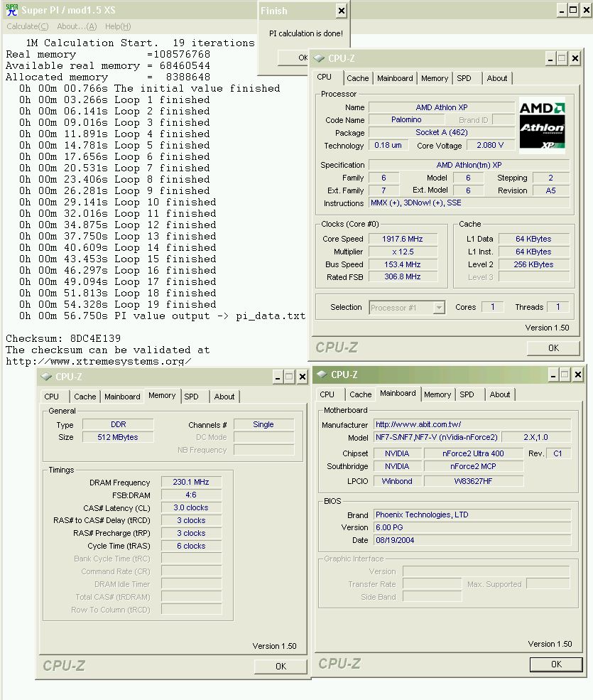Click the Code Name Palomino field
This screenshot has height=700, width=593.
[406, 119]
